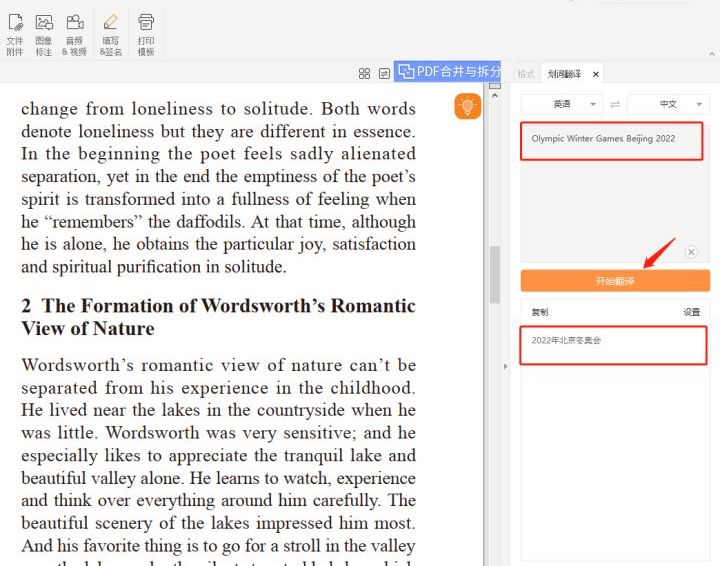Open the print template (打印模板) tool
This screenshot has height=566, width=720.
click(x=146, y=34)
